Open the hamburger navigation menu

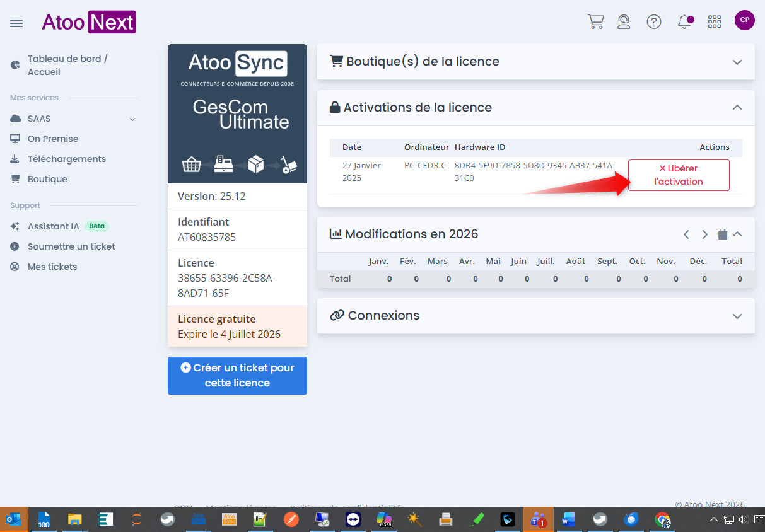16,23
